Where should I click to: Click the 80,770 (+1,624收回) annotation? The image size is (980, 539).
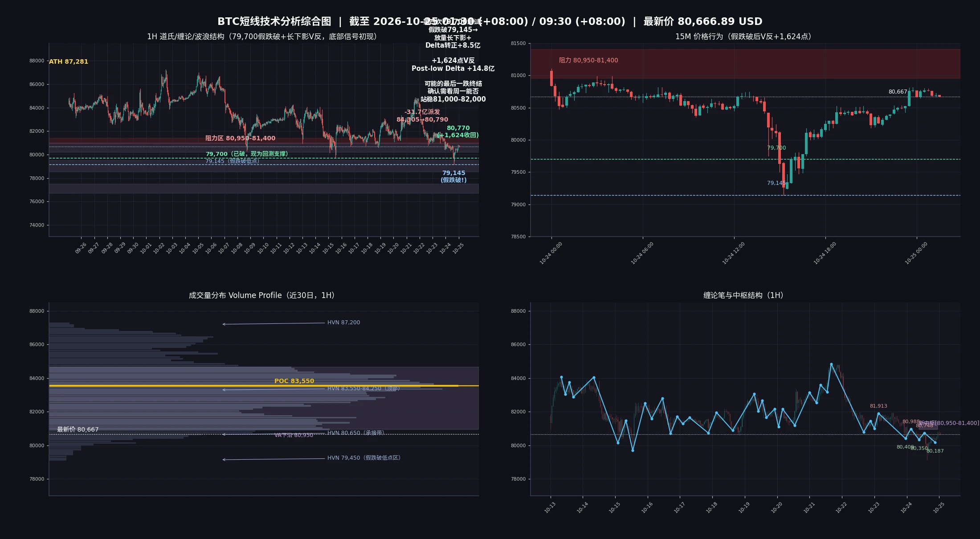click(x=458, y=131)
